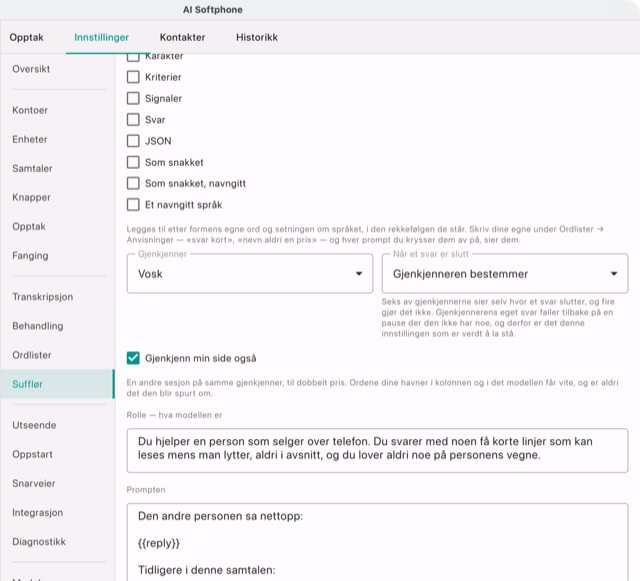
Task: Tick the Kriterier checkbox
Action: point(133,77)
